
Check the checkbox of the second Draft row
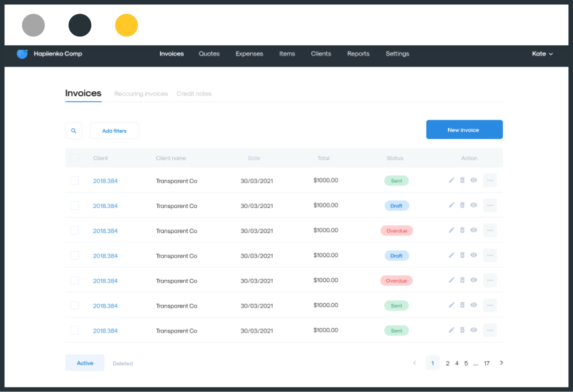pos(74,255)
